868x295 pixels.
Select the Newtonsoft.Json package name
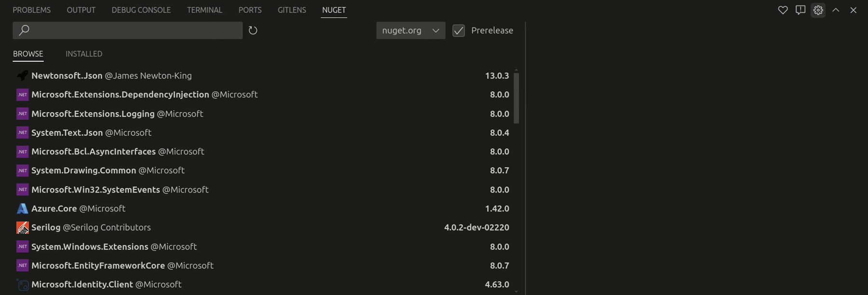(x=67, y=76)
